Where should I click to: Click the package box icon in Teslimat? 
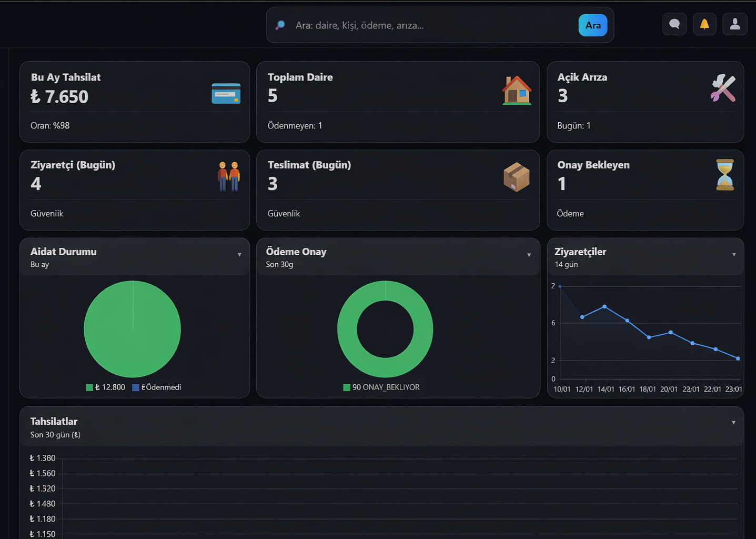[516, 177]
